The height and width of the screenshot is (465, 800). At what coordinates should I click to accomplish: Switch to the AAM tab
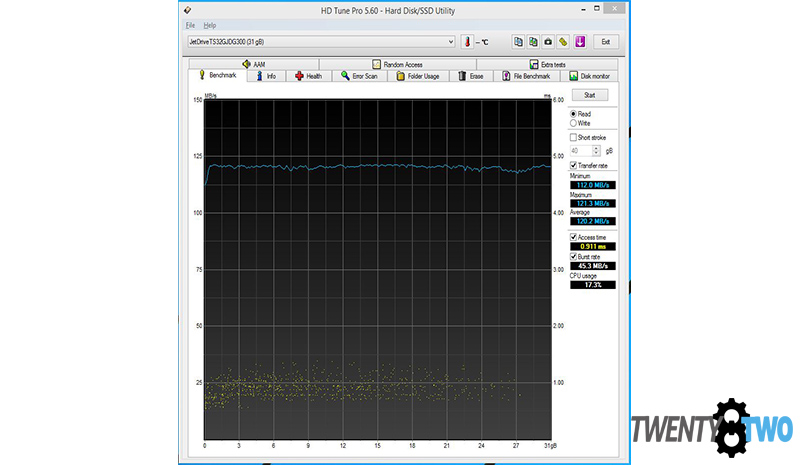click(254, 64)
